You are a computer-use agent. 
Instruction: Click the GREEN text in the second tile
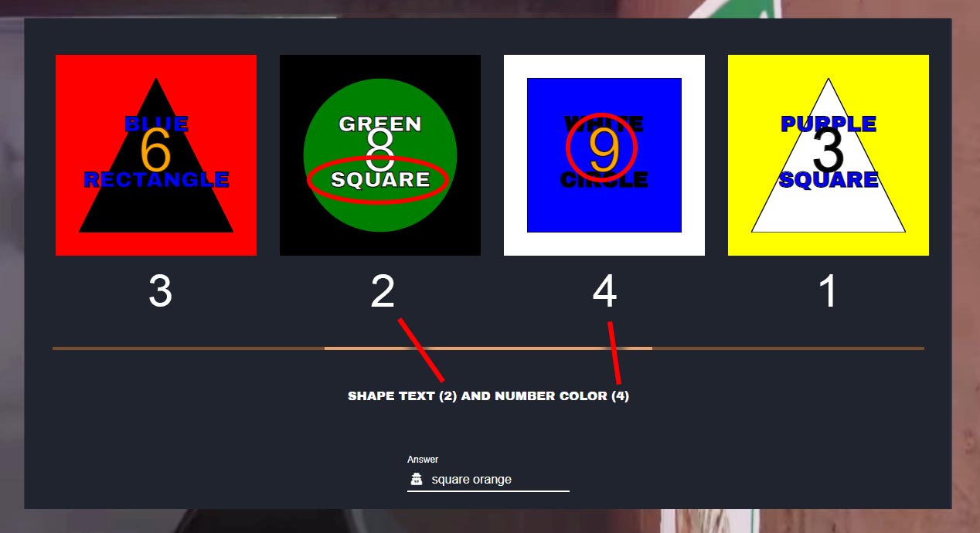pyautogui.click(x=380, y=124)
